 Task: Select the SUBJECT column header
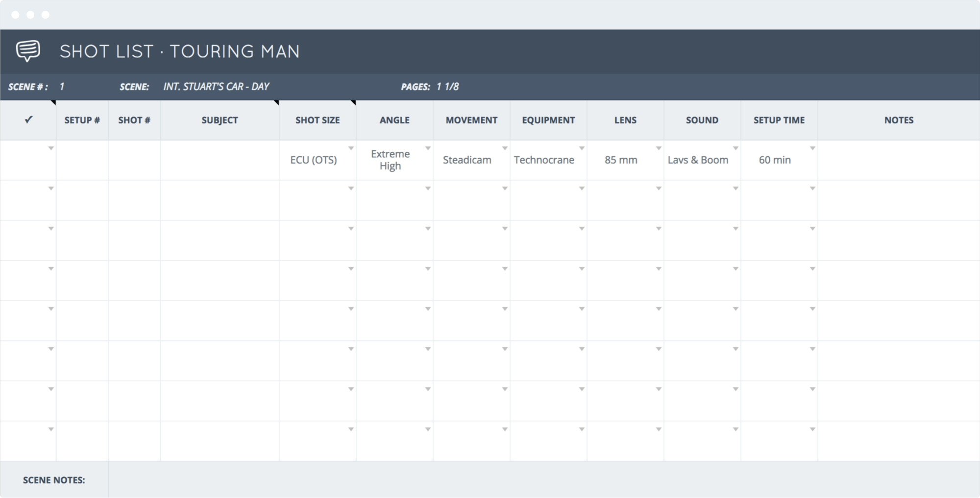(220, 120)
